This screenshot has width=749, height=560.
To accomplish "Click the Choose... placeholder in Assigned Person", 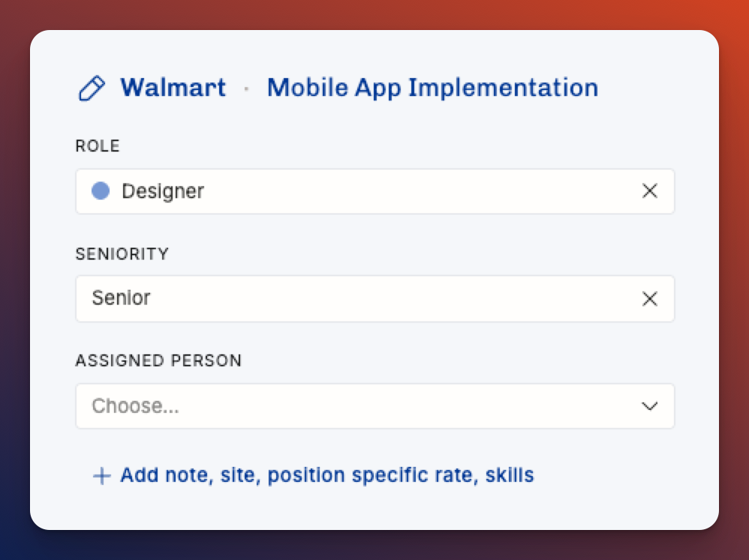I will click(x=135, y=406).
